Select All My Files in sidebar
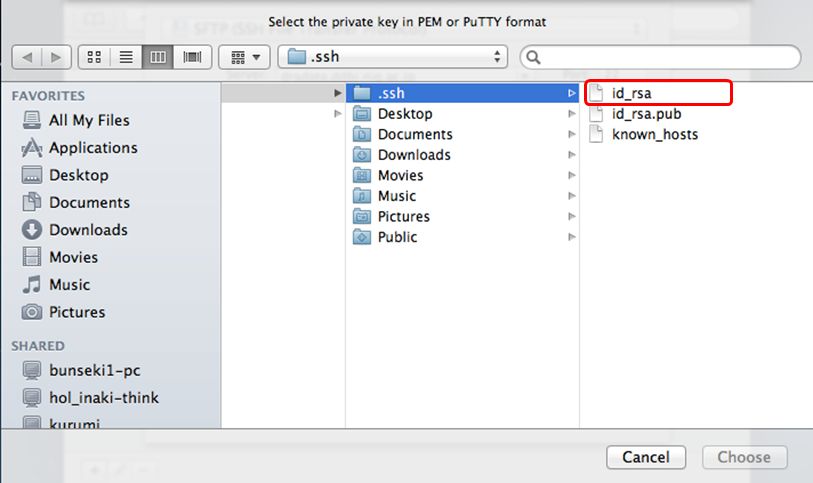The image size is (813, 483). 88,120
